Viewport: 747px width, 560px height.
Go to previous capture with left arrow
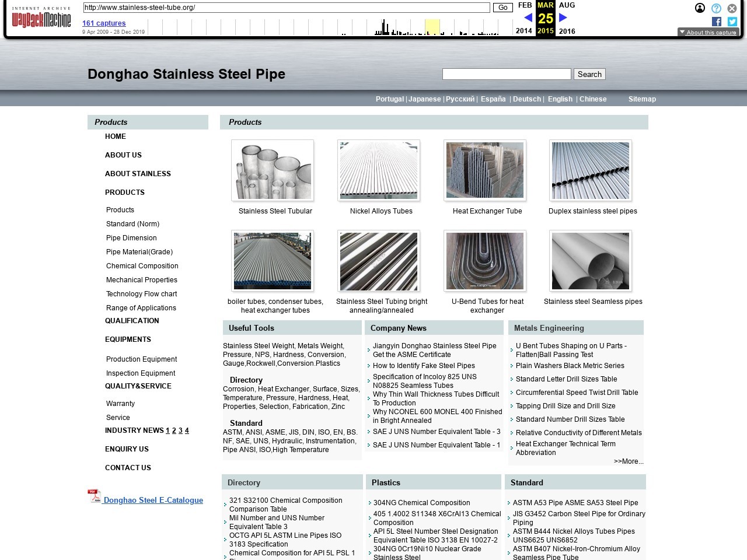[528, 18]
